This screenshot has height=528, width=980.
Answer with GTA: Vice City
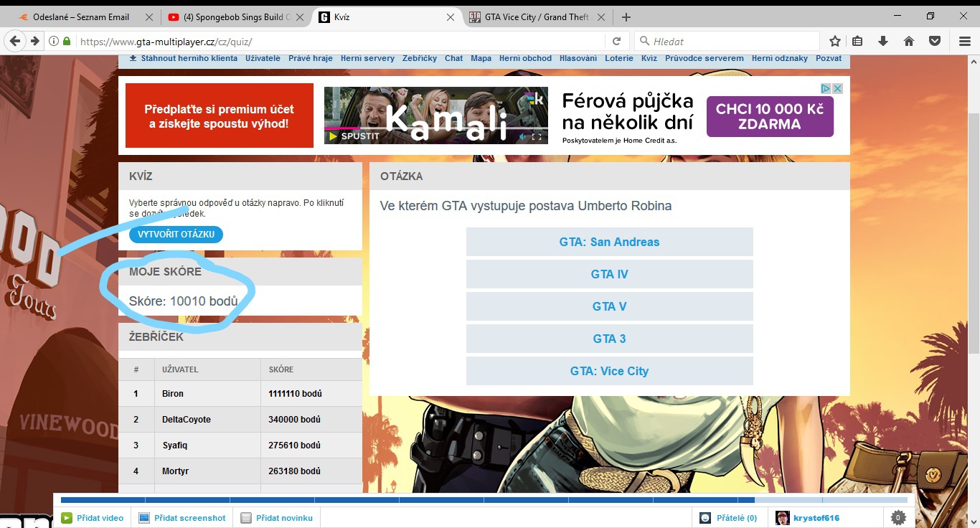click(610, 371)
